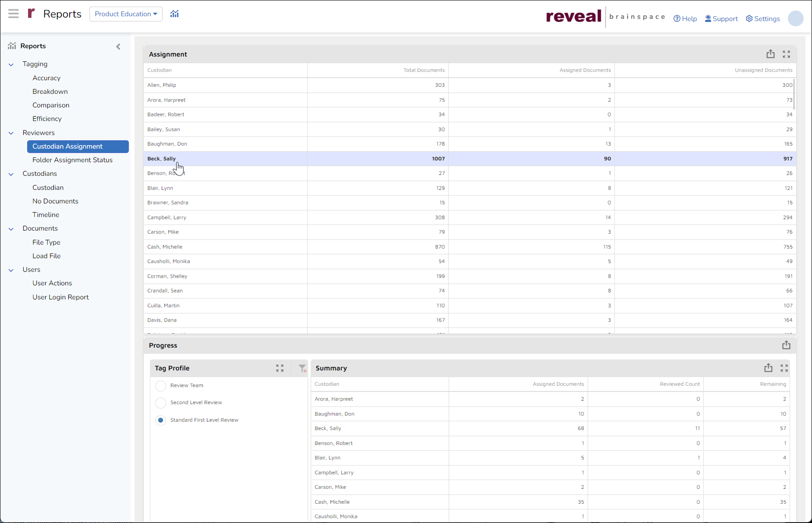Click Carson, Mike in the Summary table
Screen dimensions: 812x523
click(330, 487)
